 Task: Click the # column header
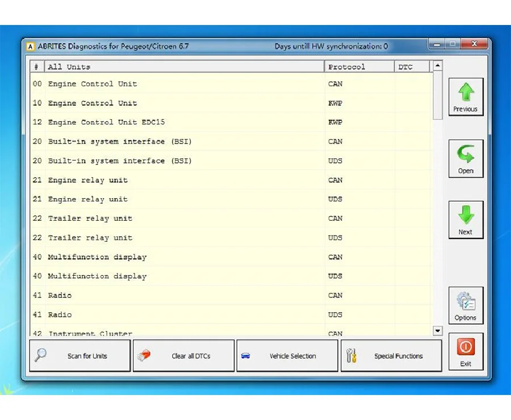[37, 67]
